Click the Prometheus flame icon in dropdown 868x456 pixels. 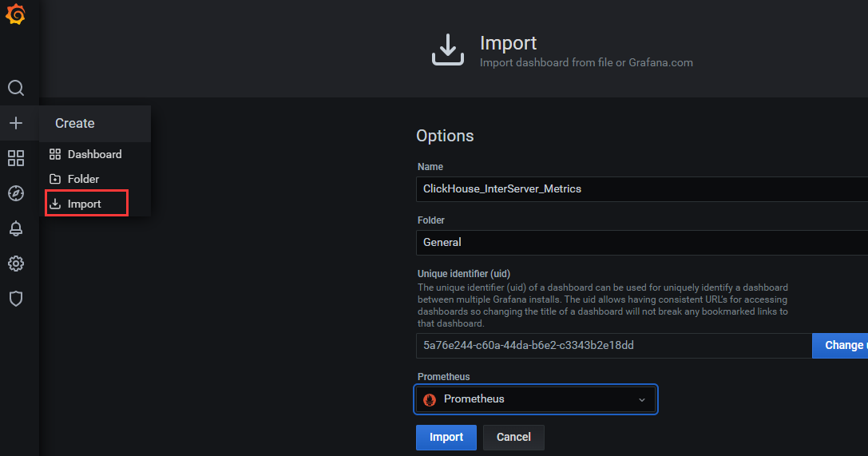pos(430,399)
